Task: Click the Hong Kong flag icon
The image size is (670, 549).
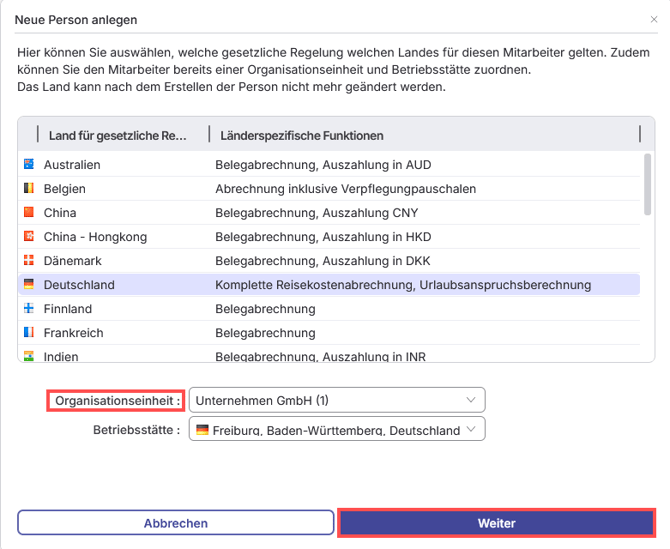Action: [x=29, y=236]
